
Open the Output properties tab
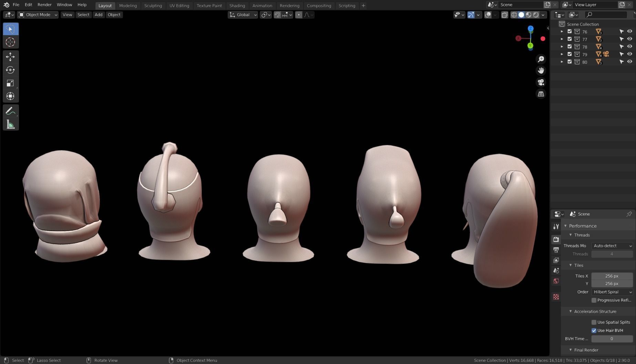tap(556, 250)
